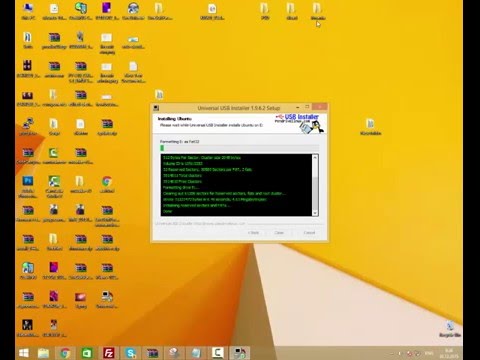Click the 'Formatting E: as Fat32' status text
Image resolution: width=480 pixels, height=360 pixels.
point(180,141)
